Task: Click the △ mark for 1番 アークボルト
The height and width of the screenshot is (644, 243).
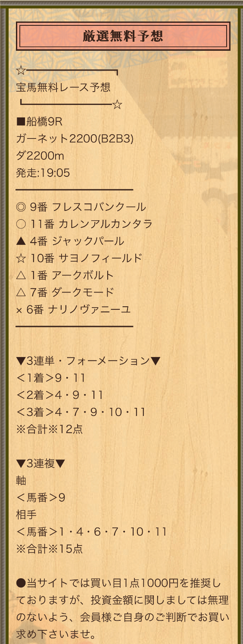Action: point(21,275)
